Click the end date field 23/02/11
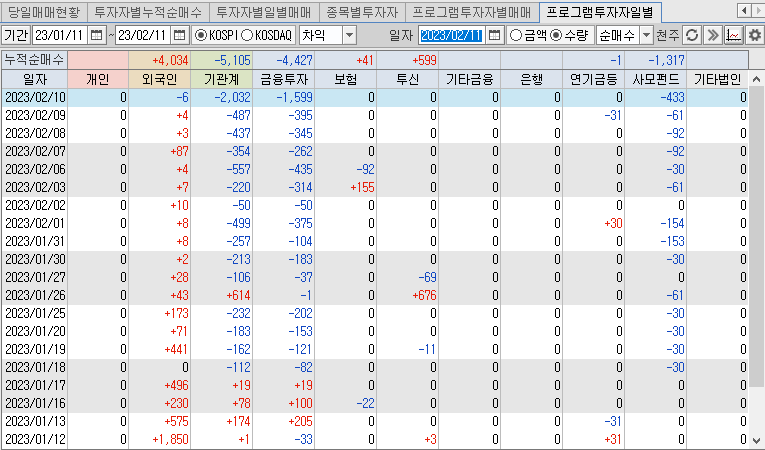Viewport: 765px width, 450px height. 143,35
